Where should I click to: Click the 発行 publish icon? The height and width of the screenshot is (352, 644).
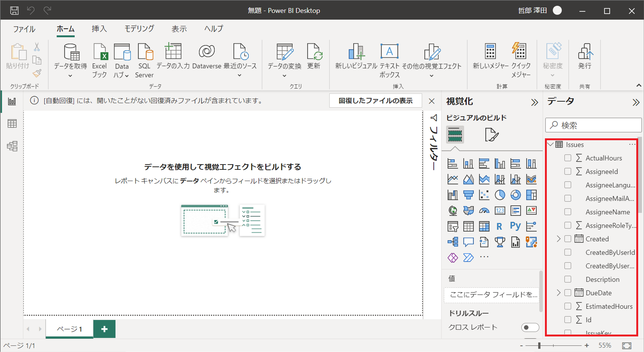585,52
